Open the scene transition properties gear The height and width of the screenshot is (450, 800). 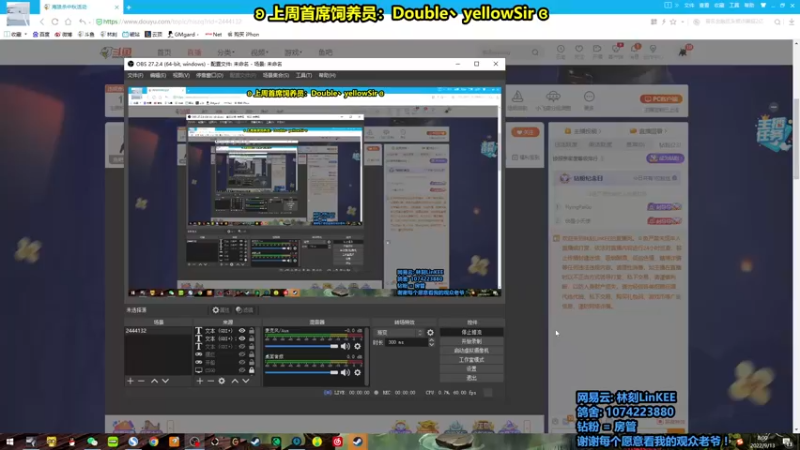pyautogui.click(x=431, y=333)
